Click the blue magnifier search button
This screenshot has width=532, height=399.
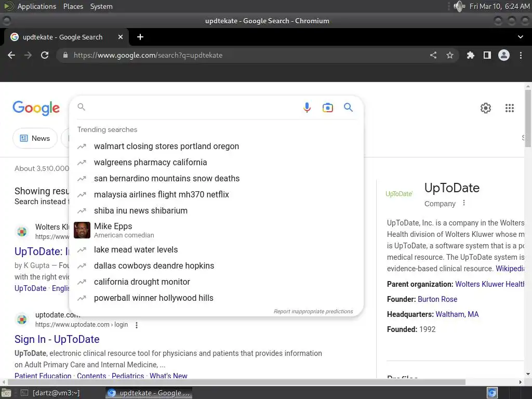(348, 108)
